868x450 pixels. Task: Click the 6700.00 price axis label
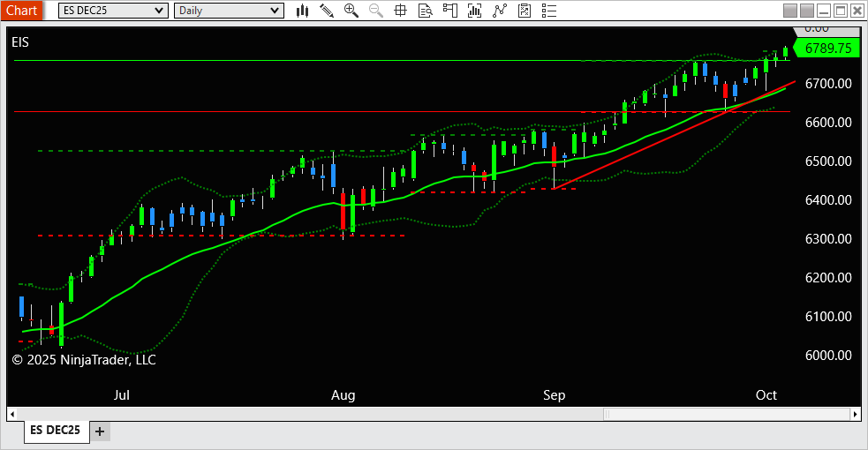[x=828, y=84]
